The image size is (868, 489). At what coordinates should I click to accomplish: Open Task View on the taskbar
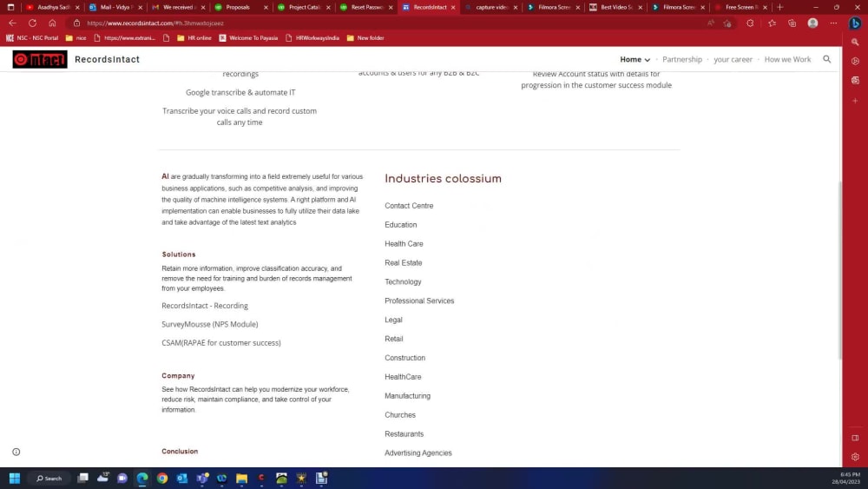tap(83, 478)
